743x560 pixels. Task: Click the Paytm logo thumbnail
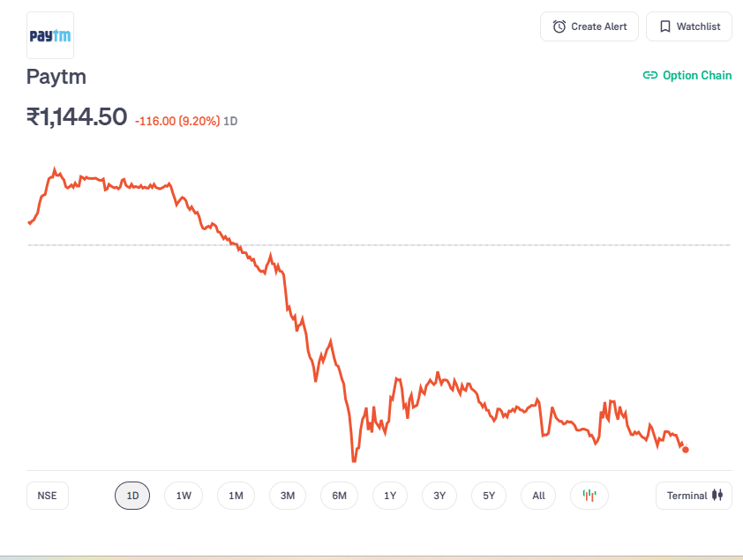click(x=50, y=35)
